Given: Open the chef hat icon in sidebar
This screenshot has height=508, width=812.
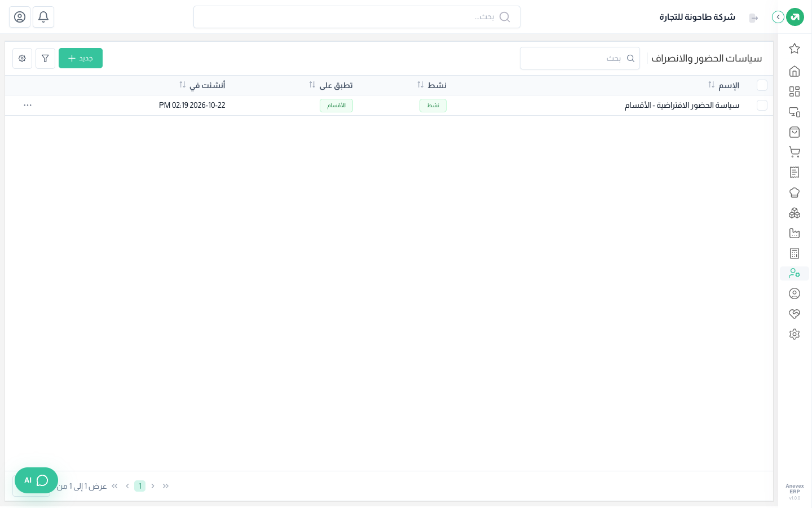Looking at the screenshot, I should pyautogui.click(x=795, y=192).
